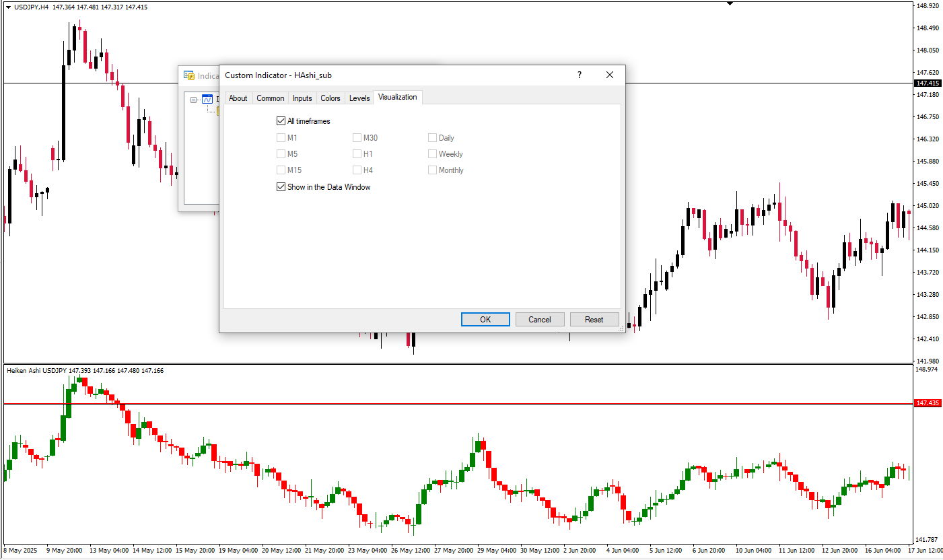Uncheck the All timeframes checkbox

[281, 122]
